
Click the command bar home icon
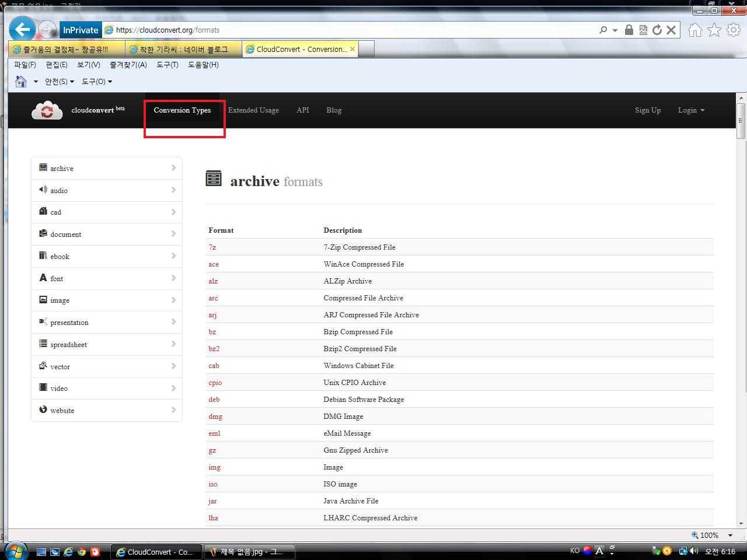pyautogui.click(x=21, y=81)
